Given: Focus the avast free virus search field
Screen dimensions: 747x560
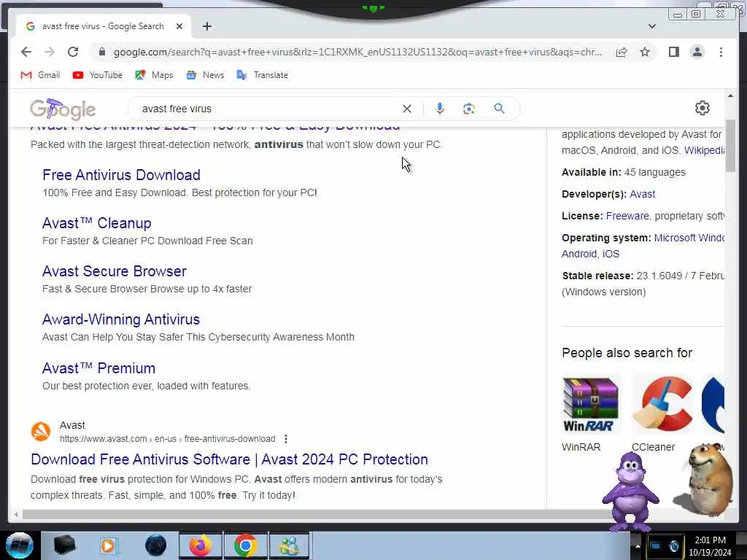Looking at the screenshot, I should (x=267, y=109).
